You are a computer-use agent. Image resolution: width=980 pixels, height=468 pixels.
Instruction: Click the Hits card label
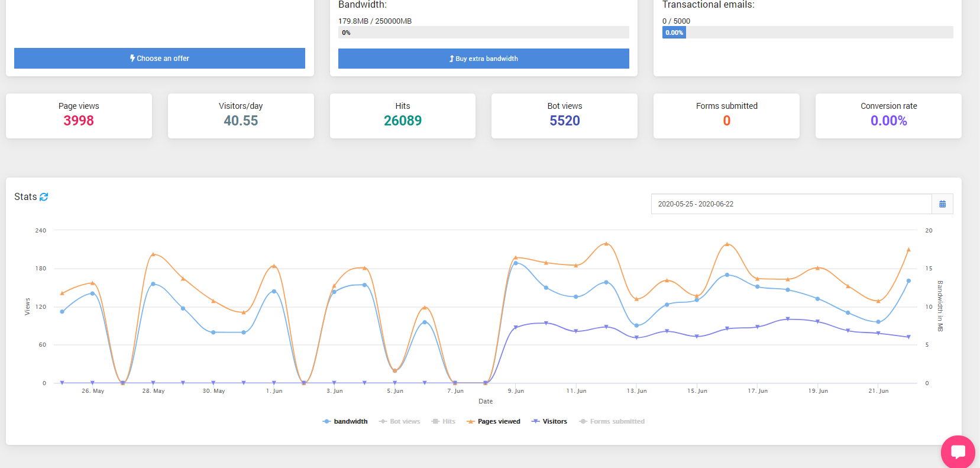403,106
